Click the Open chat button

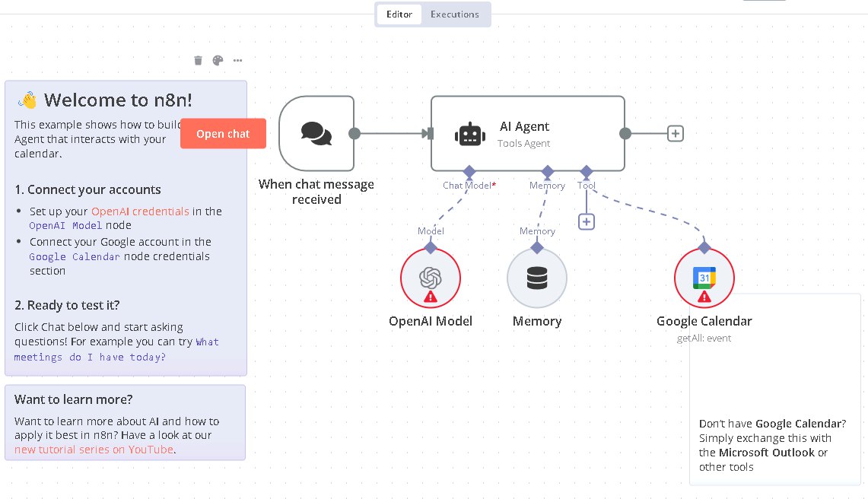click(223, 133)
